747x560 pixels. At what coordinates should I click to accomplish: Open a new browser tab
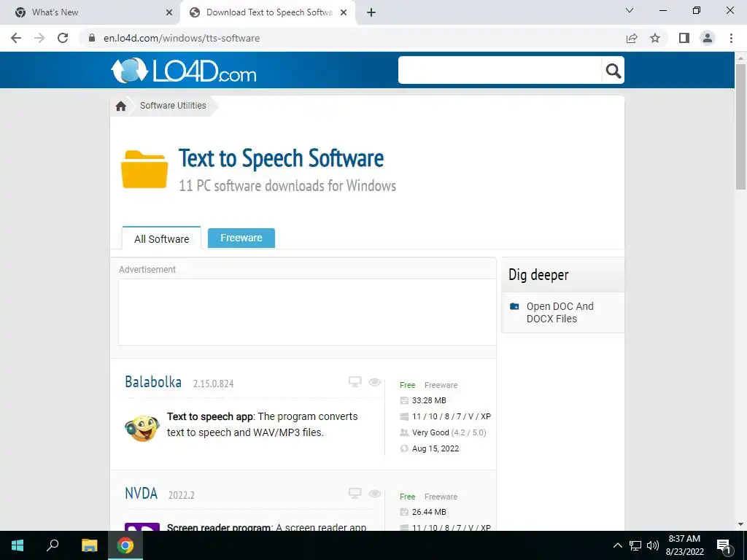[x=371, y=12]
